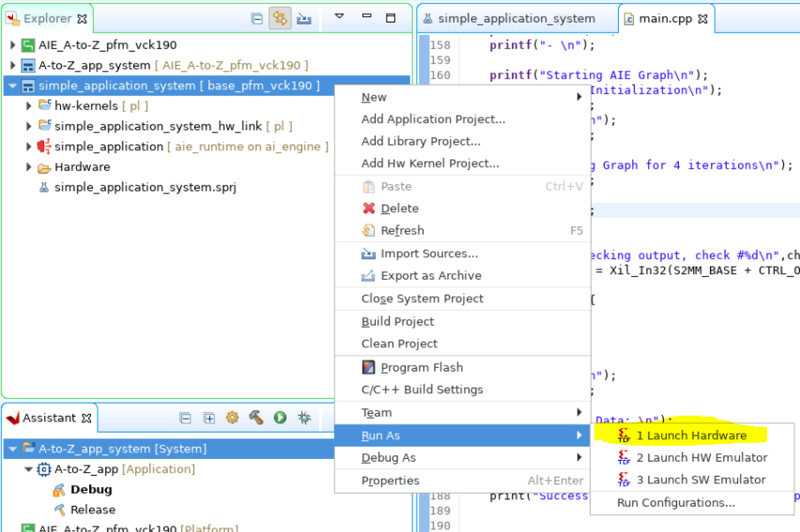This screenshot has width=800, height=532.
Task: Click the bug Debug icon in Assistant
Action: 303,418
